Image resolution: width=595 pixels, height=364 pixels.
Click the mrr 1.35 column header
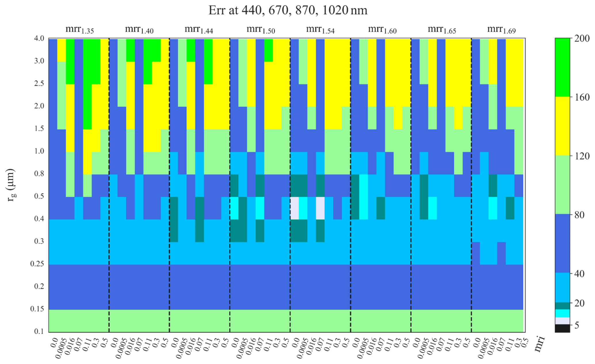point(79,29)
